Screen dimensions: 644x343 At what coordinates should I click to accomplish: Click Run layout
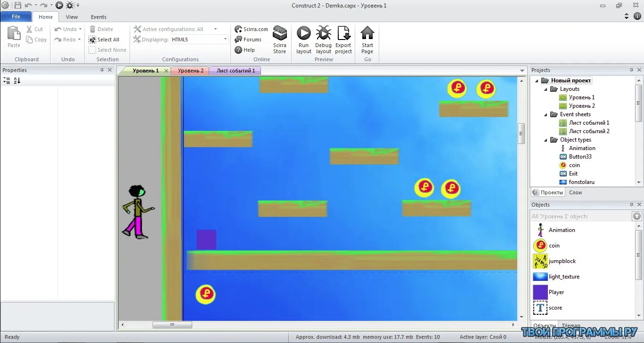(304, 40)
